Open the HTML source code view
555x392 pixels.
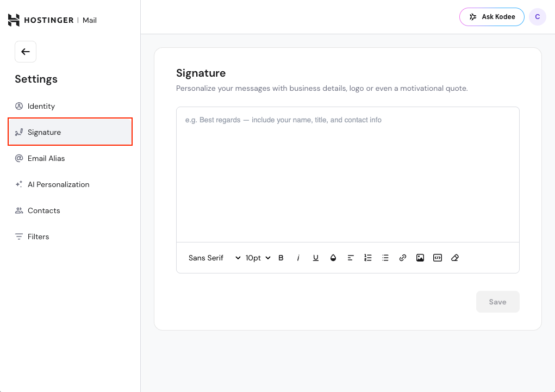click(438, 258)
